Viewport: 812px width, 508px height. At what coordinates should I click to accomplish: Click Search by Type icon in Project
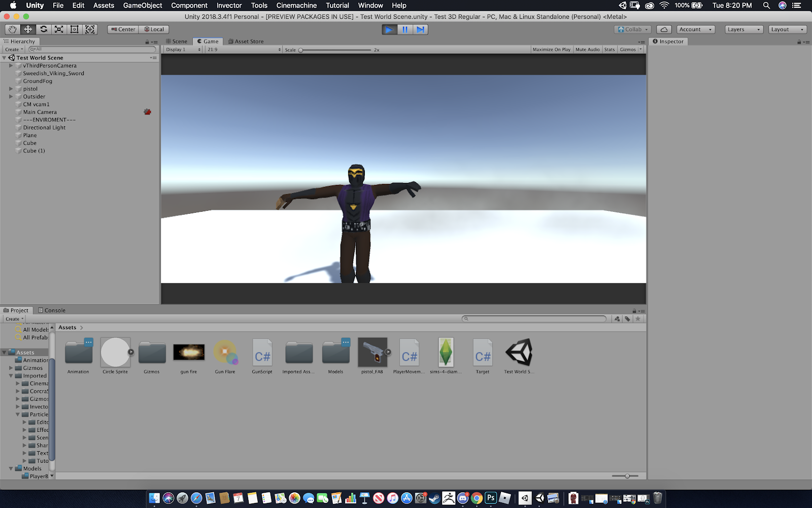click(617, 319)
